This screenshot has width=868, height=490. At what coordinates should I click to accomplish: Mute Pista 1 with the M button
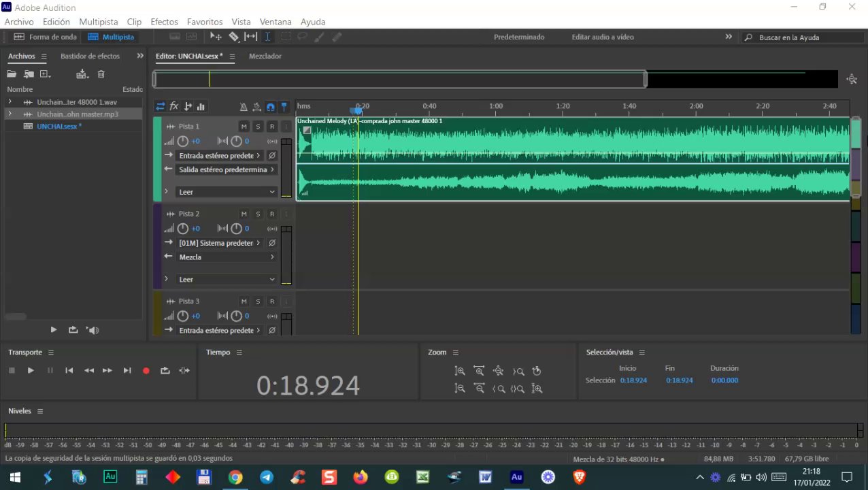point(244,127)
